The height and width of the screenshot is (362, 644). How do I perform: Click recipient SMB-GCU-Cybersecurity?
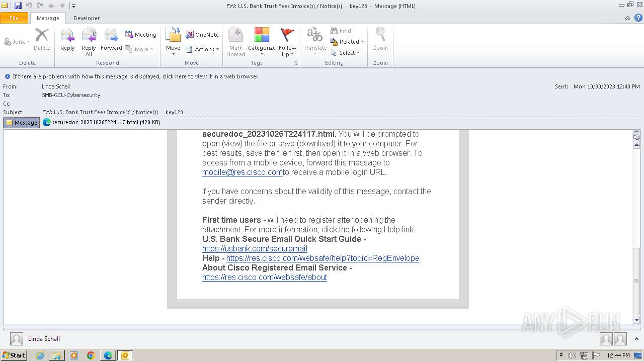pos(71,95)
